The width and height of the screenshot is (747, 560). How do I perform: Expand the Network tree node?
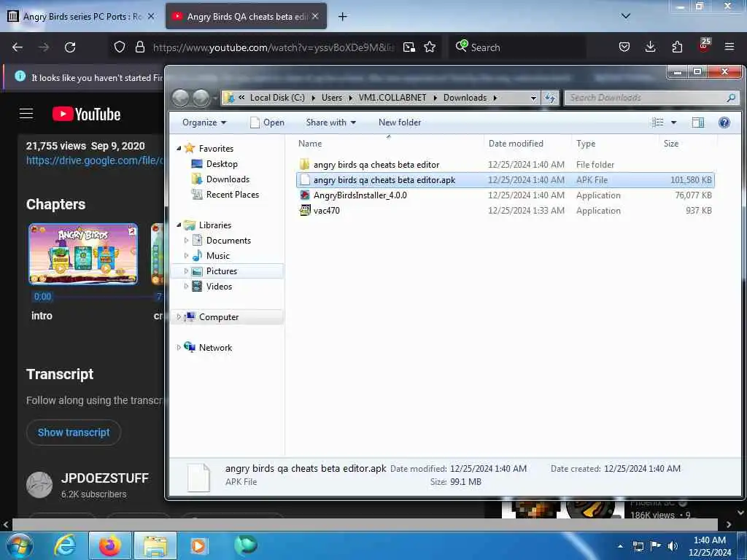click(x=179, y=348)
